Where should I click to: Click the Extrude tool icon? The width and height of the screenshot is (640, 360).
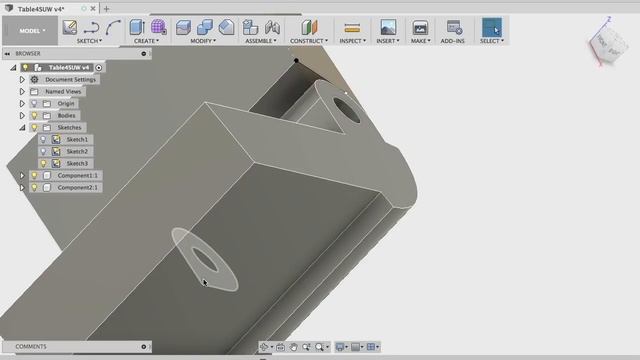click(x=137, y=27)
